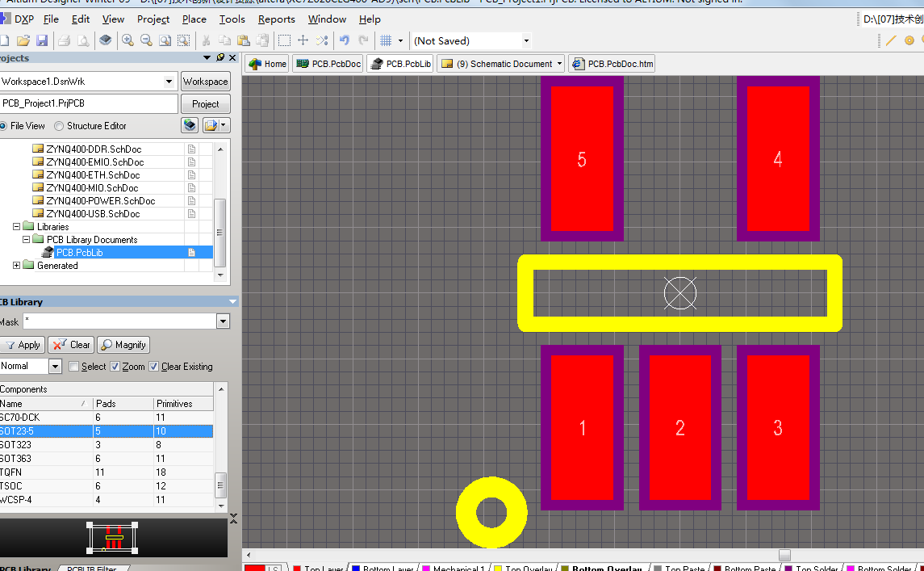Screen dimensions: 924x571
Task: Zoom out using the magnifier minus icon
Action: (x=146, y=40)
